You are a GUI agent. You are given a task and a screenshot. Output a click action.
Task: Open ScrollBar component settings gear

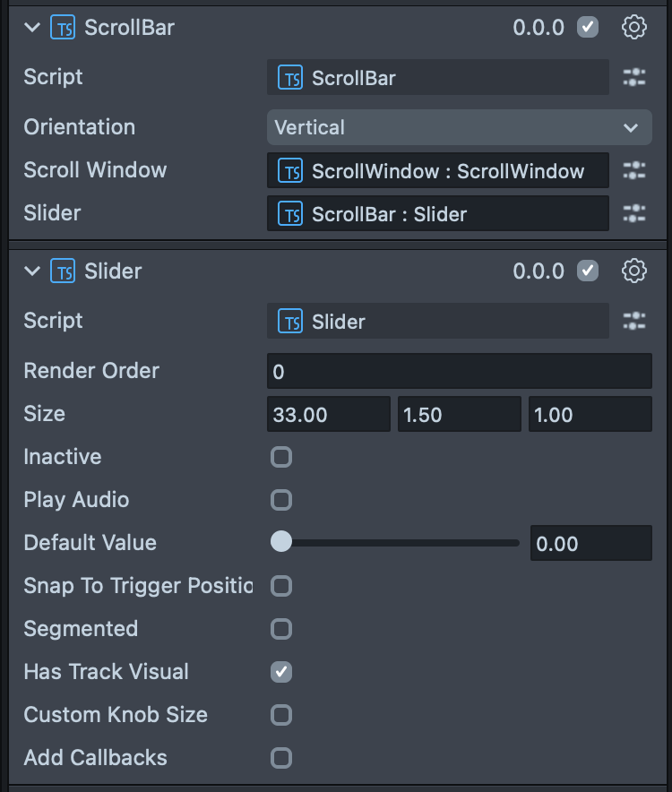point(634,28)
